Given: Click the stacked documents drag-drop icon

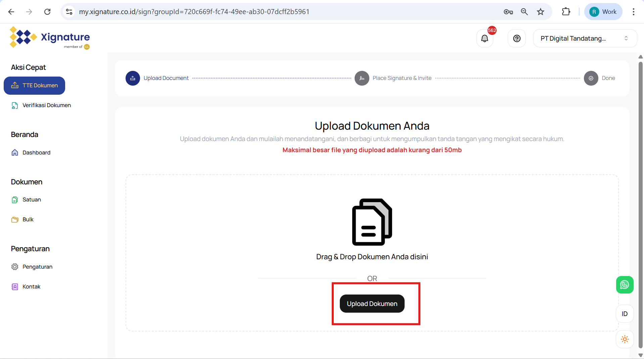Looking at the screenshot, I should [x=372, y=222].
